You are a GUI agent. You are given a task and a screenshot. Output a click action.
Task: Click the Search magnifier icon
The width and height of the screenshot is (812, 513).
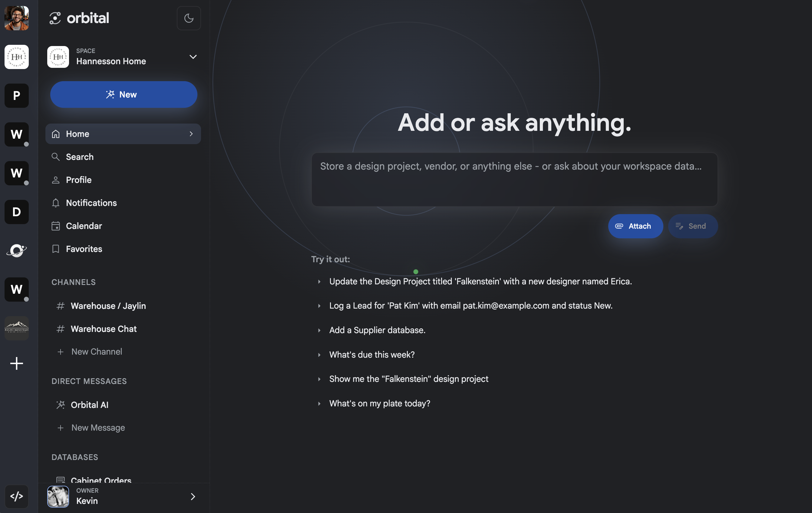[x=56, y=157]
